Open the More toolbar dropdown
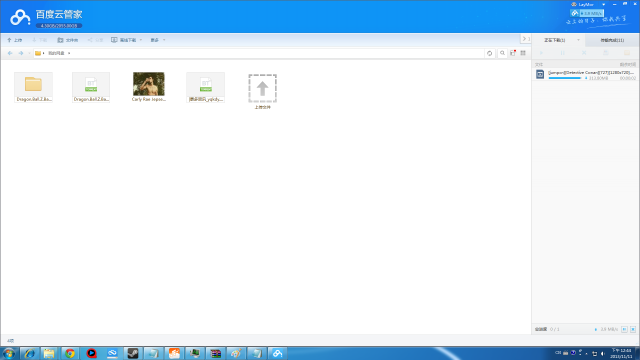 pos(158,40)
